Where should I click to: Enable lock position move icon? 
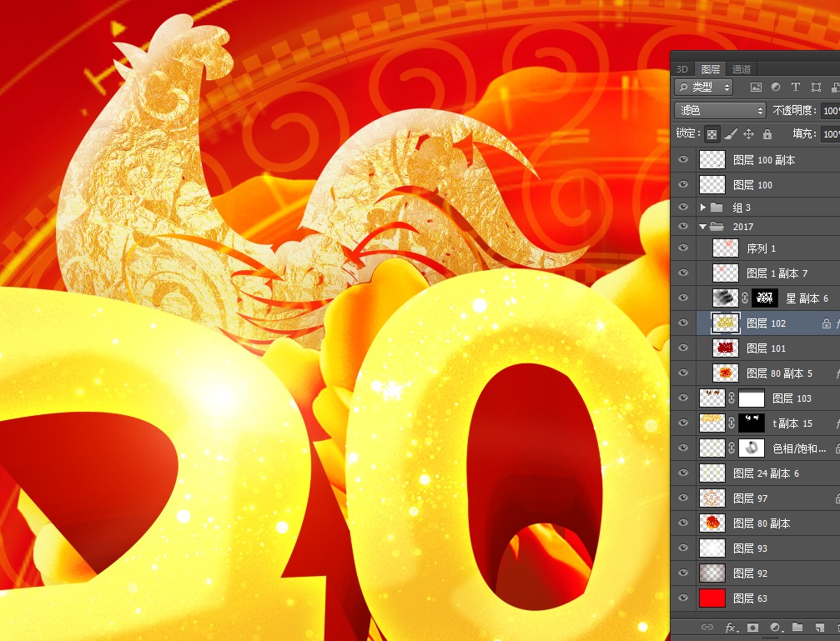[x=748, y=134]
